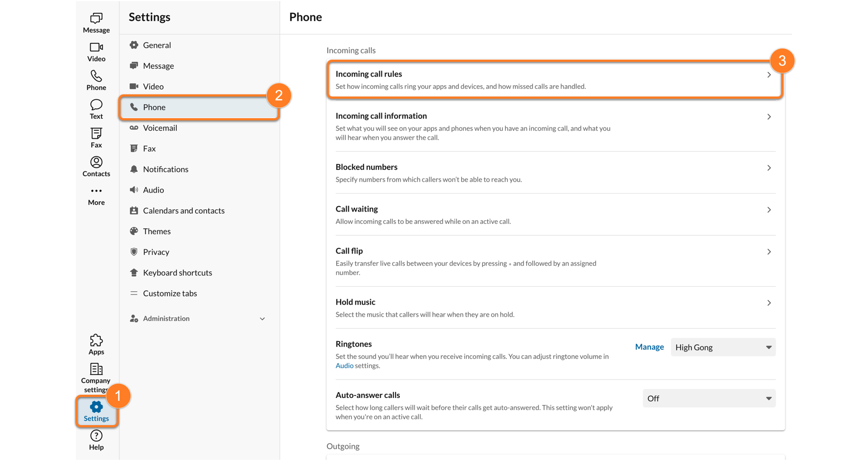Open the Text chat bubble icon

pyautogui.click(x=96, y=105)
